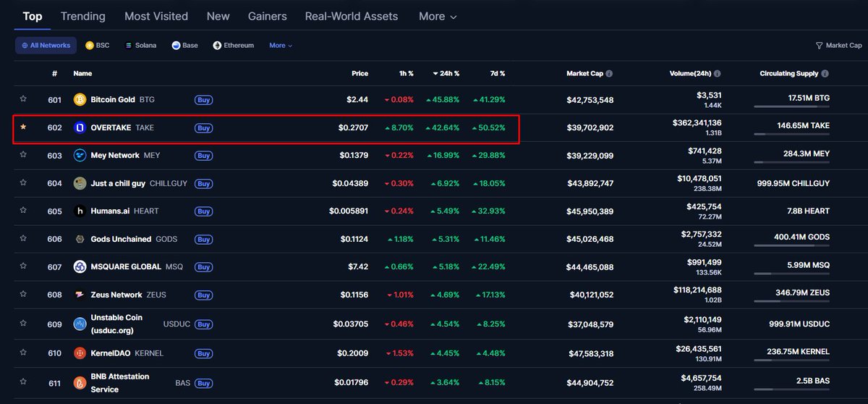868x404 pixels.
Task: Click OVERTAKE circulating supply bar
Action: tap(791, 134)
